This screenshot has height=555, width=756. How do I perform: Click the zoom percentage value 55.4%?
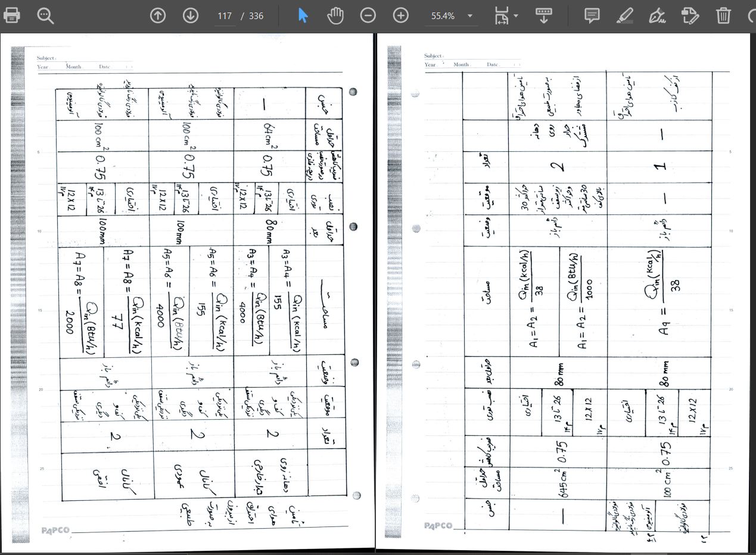click(443, 16)
